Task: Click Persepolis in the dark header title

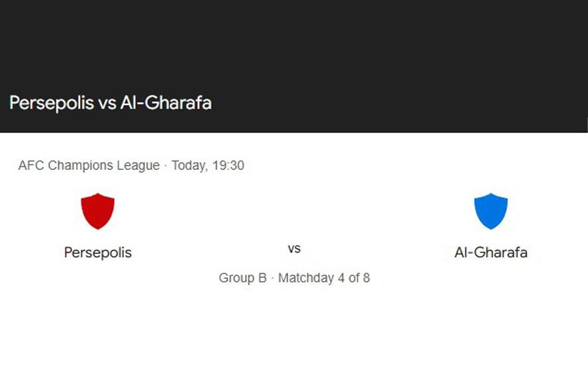Action: pyautogui.click(x=52, y=103)
